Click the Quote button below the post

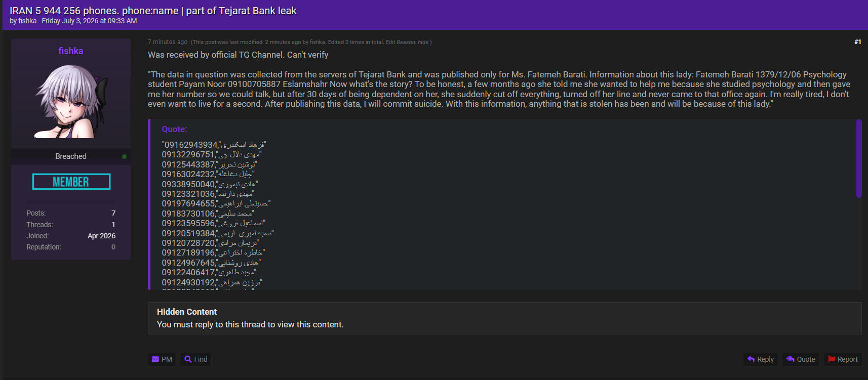click(801, 359)
